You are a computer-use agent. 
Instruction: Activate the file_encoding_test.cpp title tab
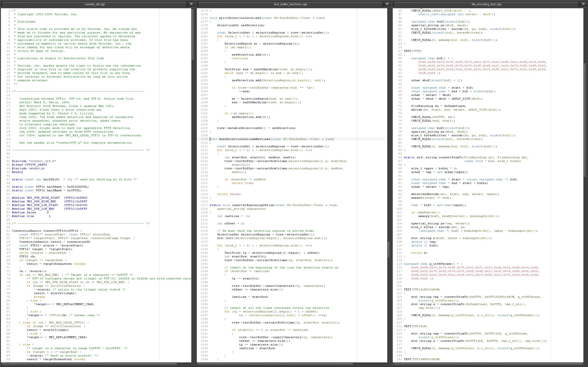(x=486, y=4)
